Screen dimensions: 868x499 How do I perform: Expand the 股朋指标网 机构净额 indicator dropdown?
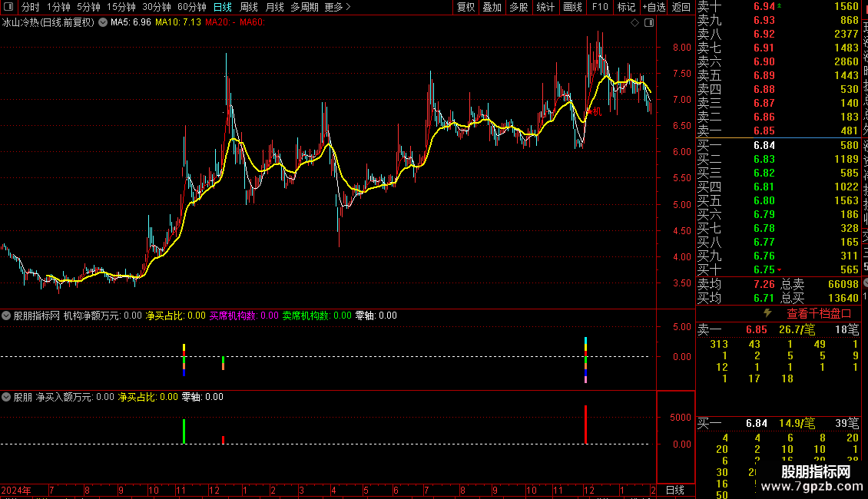(x=6, y=316)
